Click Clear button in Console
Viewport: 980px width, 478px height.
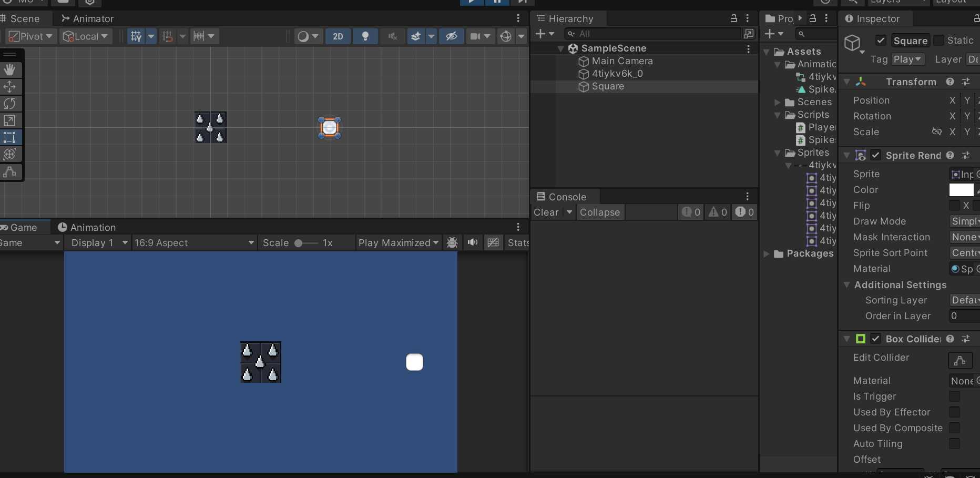click(546, 212)
